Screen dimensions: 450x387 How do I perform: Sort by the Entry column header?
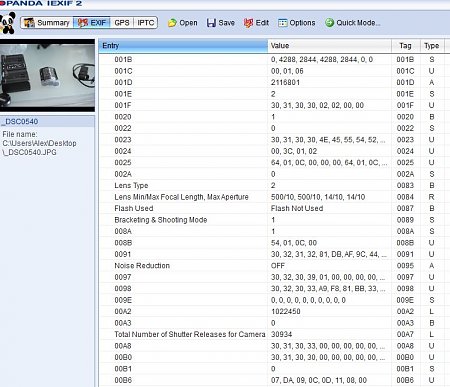[183, 46]
